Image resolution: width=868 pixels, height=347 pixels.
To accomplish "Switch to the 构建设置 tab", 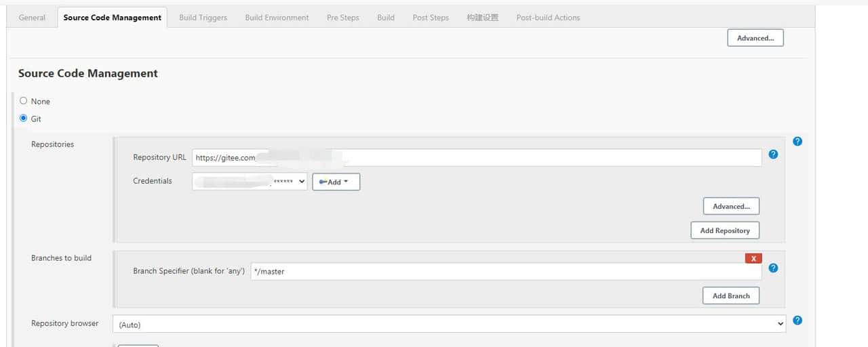I will (482, 18).
